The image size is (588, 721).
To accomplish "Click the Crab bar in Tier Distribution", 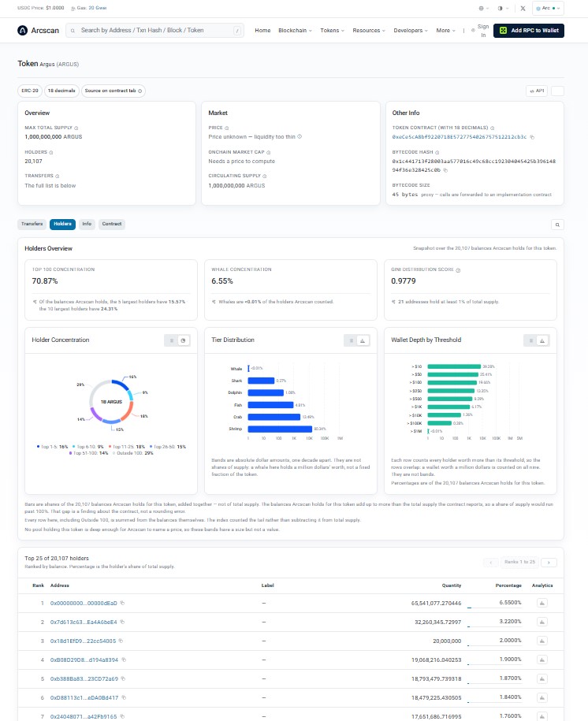I will point(274,417).
